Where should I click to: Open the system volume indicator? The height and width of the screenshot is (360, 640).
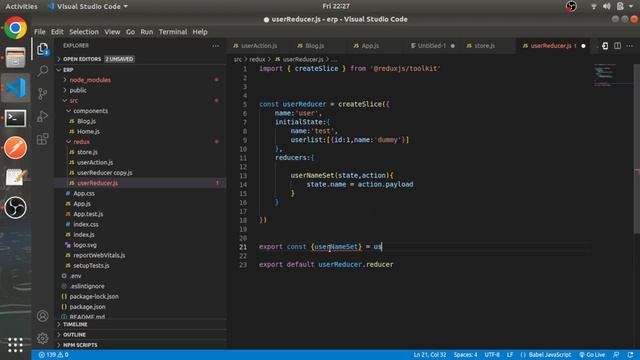(x=607, y=6)
